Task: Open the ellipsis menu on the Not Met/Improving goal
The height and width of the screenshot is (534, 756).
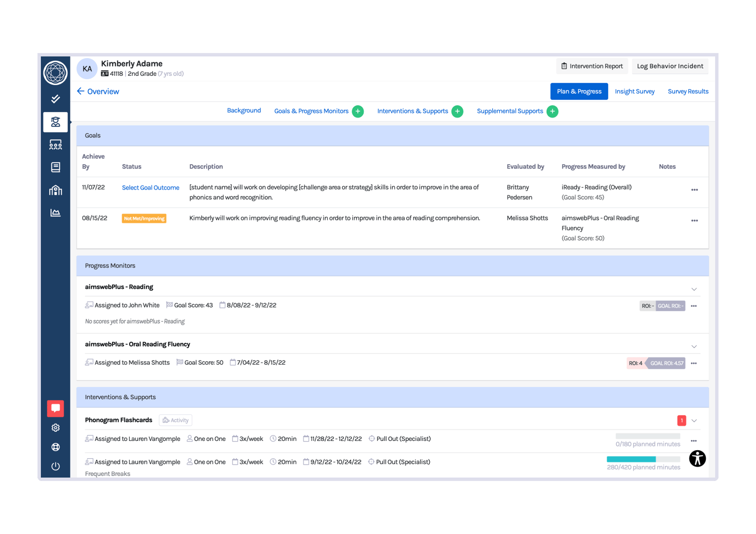Action: 694,220
